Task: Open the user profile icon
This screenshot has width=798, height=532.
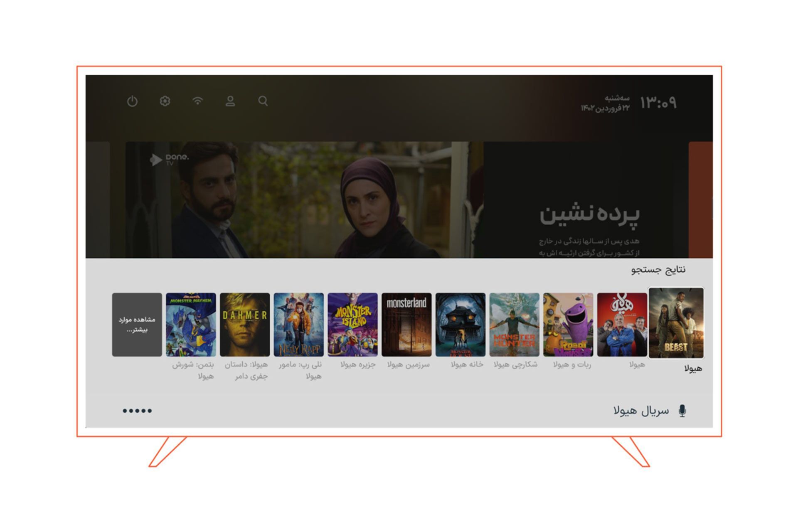Action: (x=230, y=101)
